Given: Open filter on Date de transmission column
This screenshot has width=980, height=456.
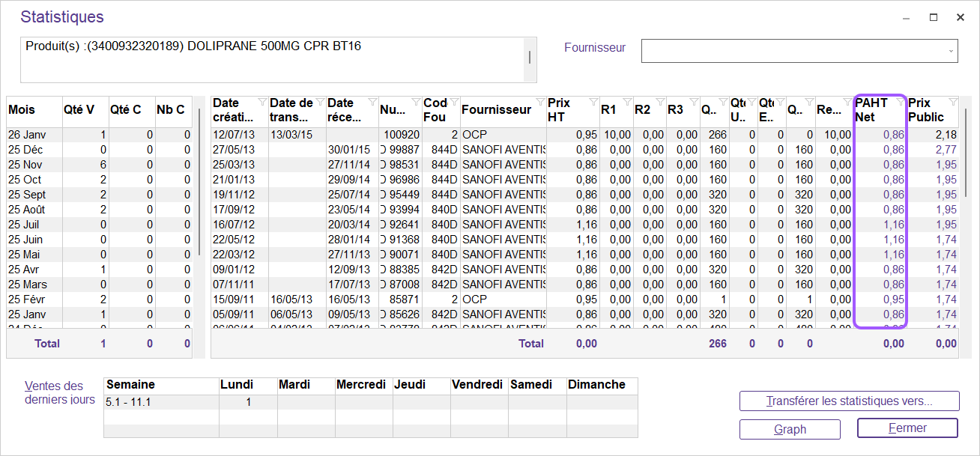Looking at the screenshot, I should click(320, 102).
